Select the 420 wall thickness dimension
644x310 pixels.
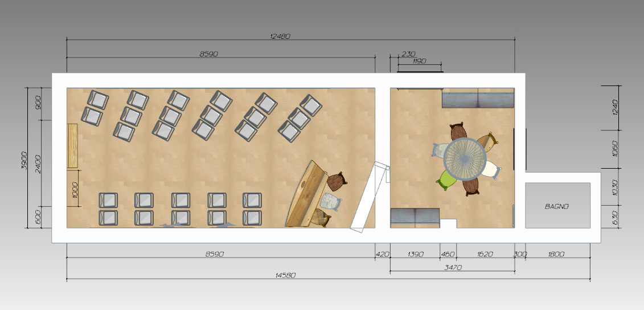(x=383, y=254)
